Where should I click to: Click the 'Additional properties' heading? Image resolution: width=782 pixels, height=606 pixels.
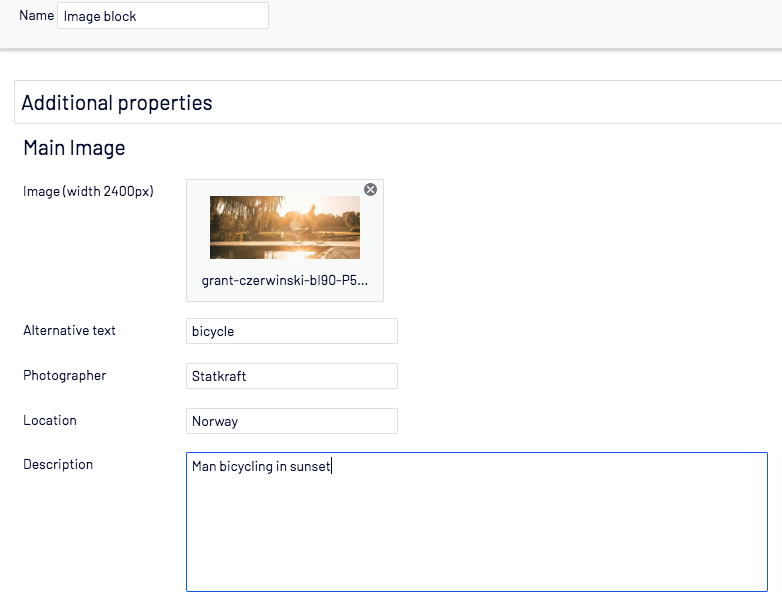[x=117, y=103]
